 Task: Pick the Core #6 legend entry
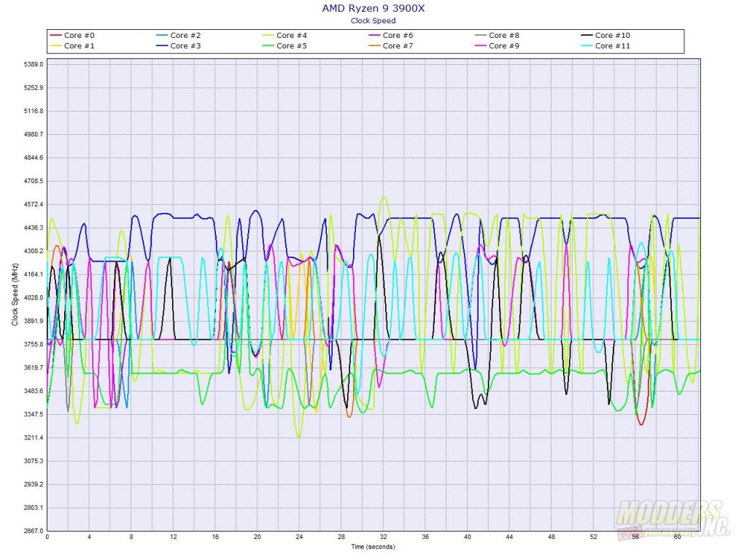click(x=391, y=35)
